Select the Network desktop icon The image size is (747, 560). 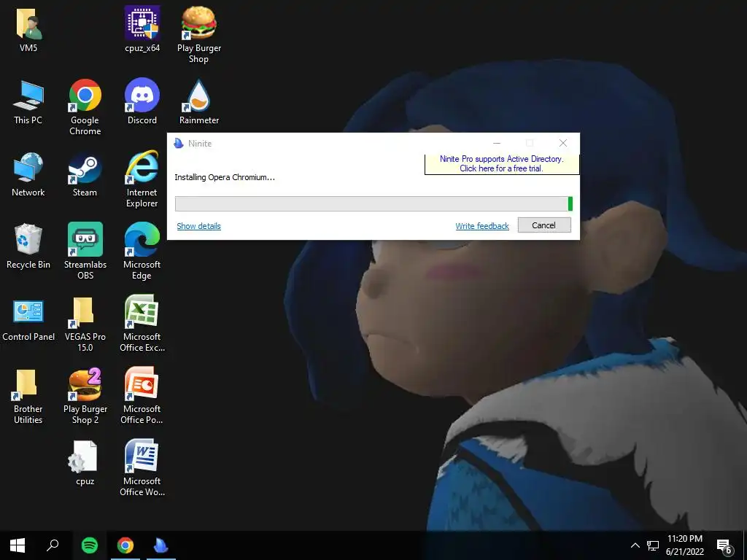click(x=28, y=174)
